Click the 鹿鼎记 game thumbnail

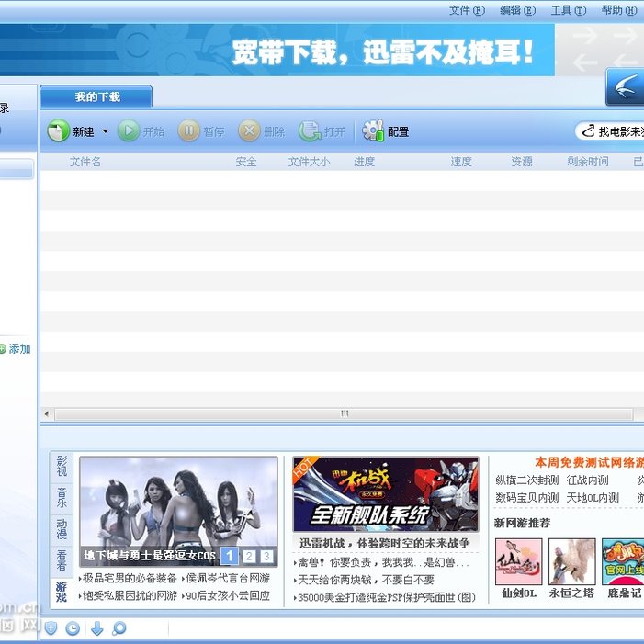tap(623, 561)
